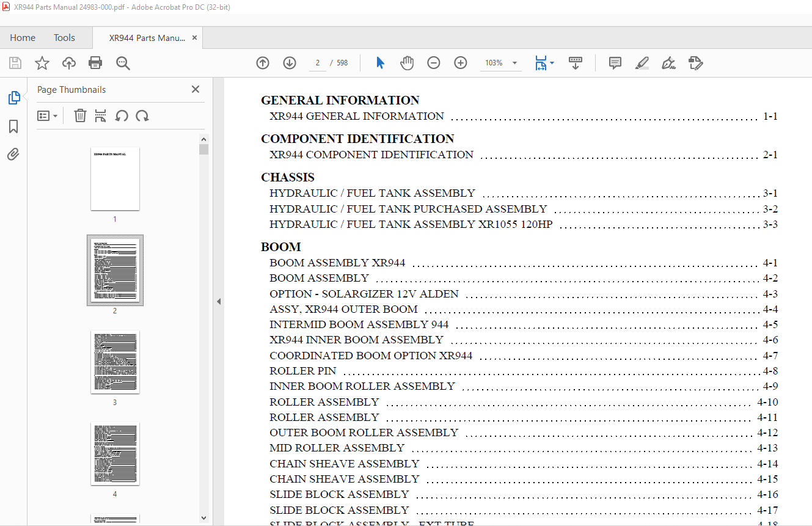
Task: Close the XR944 Parts Manual tab
Action: 195,38
